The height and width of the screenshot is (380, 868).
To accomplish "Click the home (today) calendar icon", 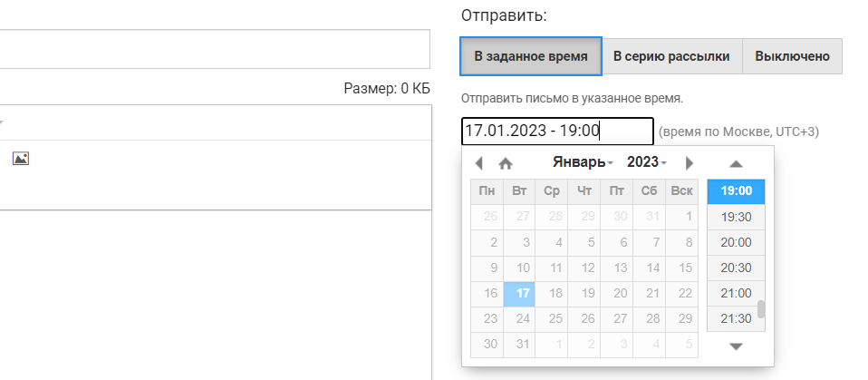I will (x=506, y=163).
